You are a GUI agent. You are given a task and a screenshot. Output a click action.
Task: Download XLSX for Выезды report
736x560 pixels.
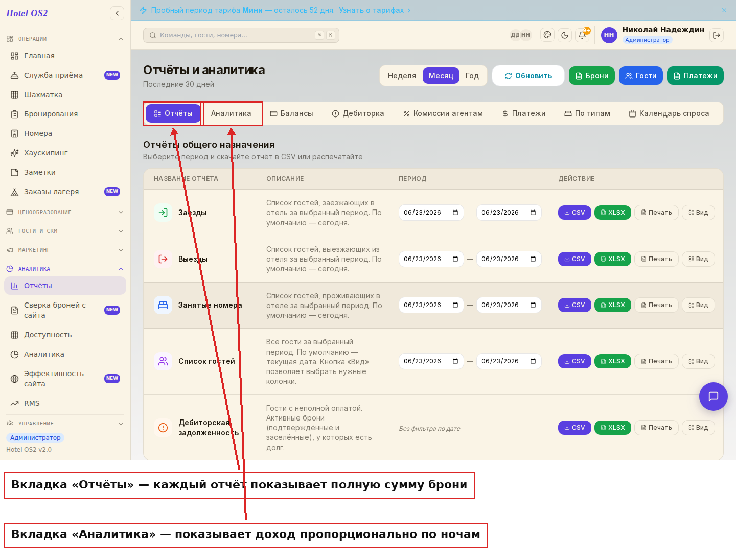(613, 259)
